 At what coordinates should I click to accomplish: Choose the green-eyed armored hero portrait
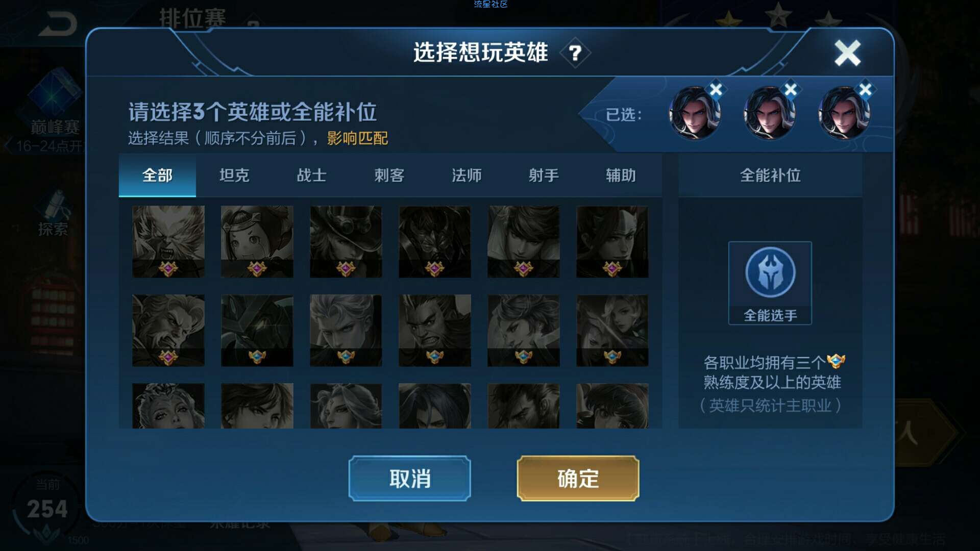[x=257, y=331]
